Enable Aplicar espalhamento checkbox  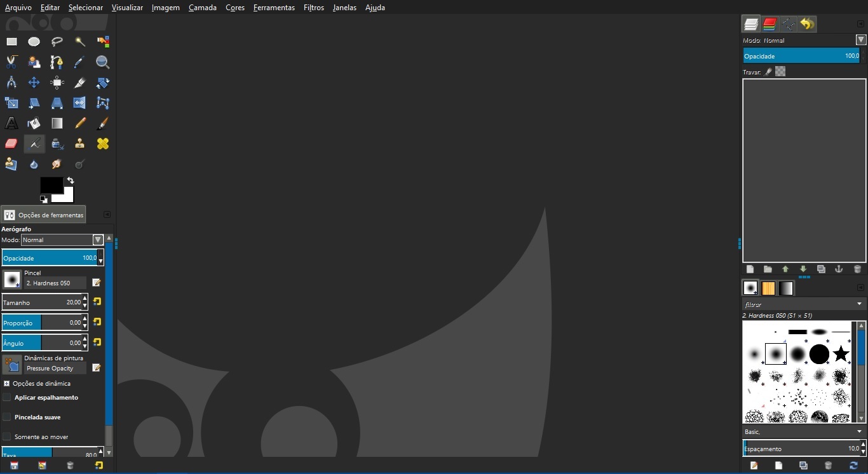[7, 398]
